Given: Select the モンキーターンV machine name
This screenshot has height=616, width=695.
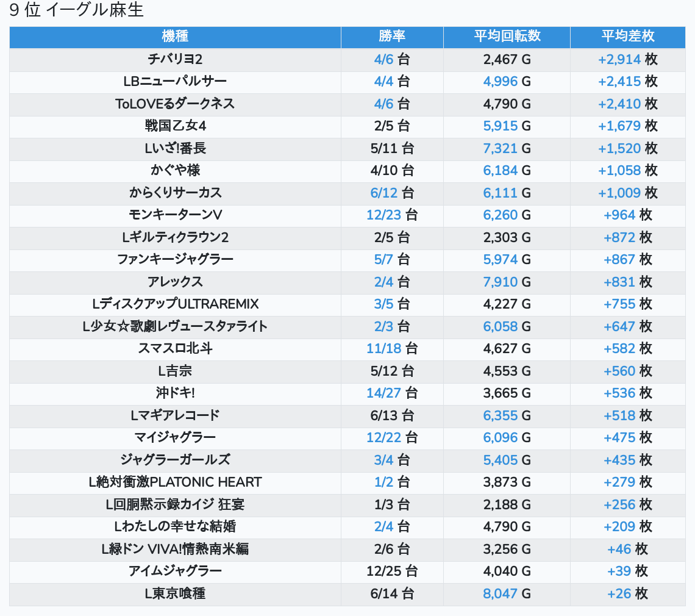Looking at the screenshot, I should click(x=175, y=215).
